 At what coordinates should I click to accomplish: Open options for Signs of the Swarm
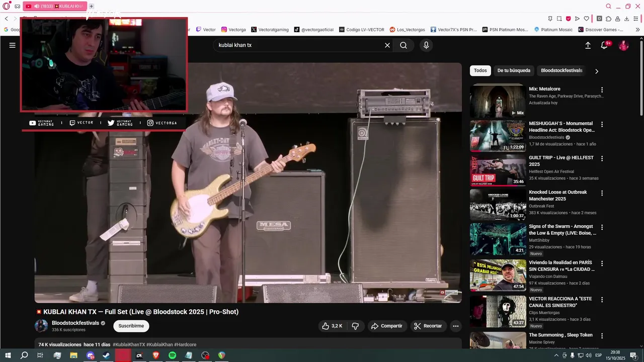click(x=602, y=227)
